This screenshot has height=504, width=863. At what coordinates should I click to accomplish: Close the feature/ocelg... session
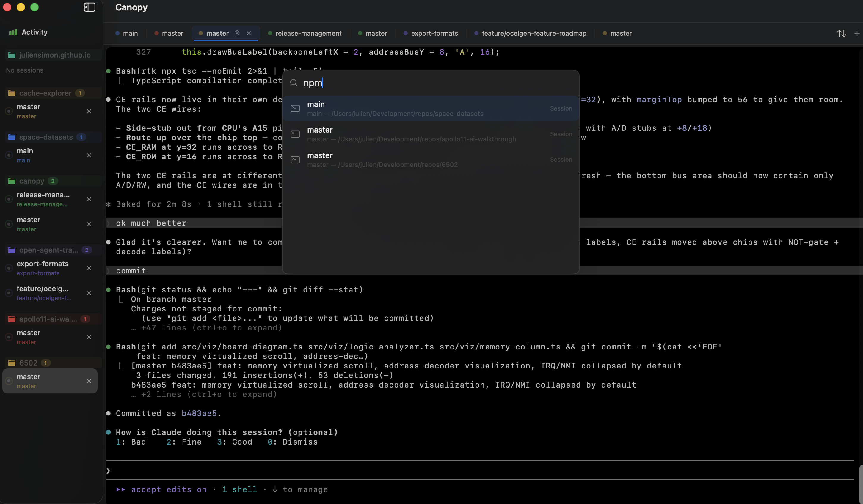click(89, 293)
